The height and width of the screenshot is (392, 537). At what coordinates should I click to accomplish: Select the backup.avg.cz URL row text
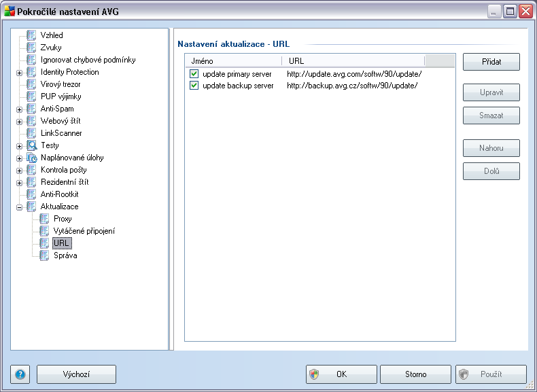coord(352,86)
